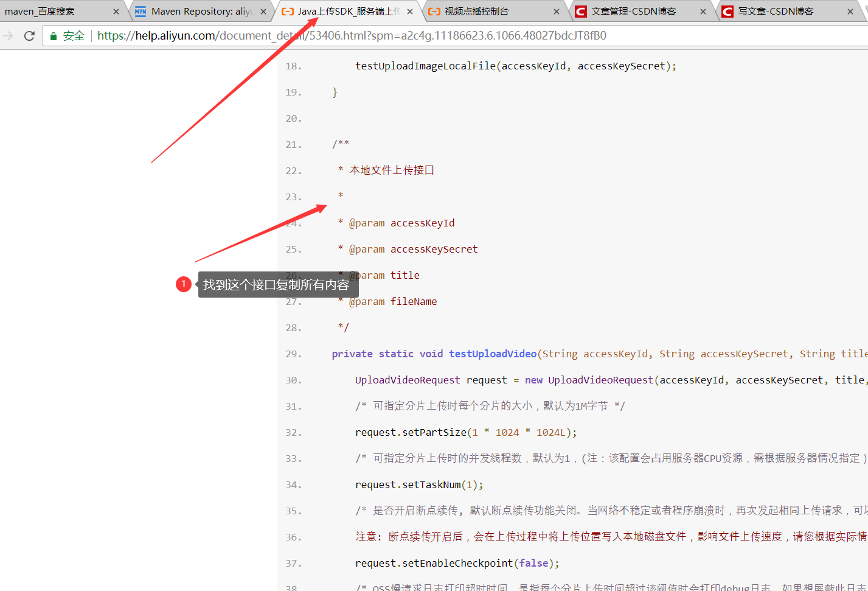Click the 可指定分片上传时的并发线程数 comment
The image size is (868, 591).
tap(611, 459)
